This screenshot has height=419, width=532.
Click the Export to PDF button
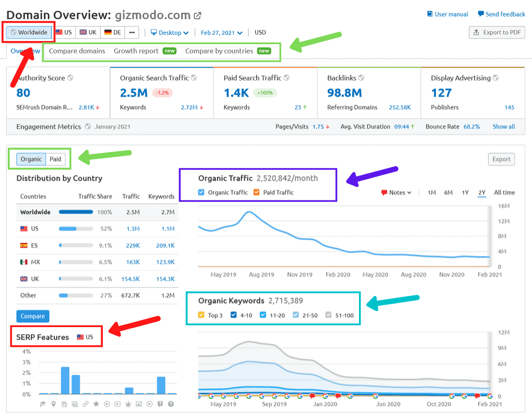point(497,33)
